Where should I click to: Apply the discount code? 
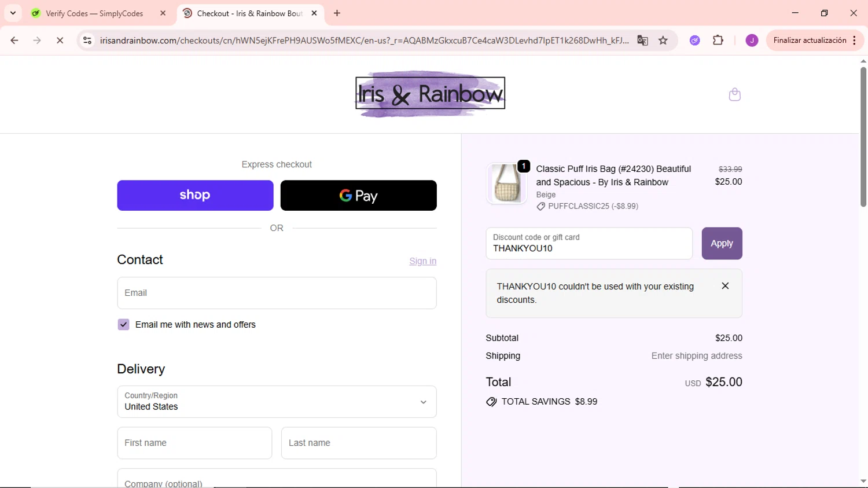pos(722,243)
